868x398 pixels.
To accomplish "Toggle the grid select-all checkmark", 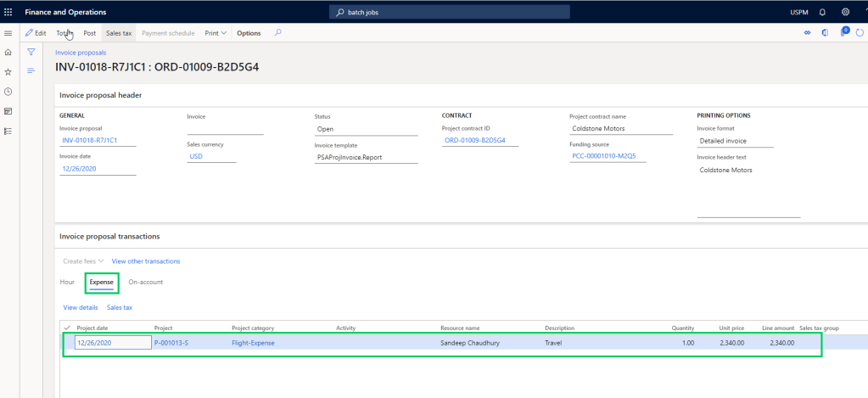I will (x=67, y=328).
